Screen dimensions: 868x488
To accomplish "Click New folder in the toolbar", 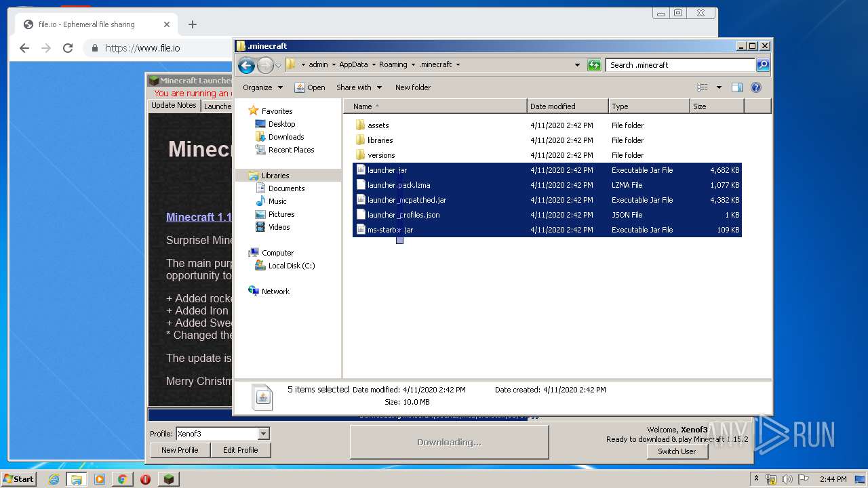I will coord(413,87).
